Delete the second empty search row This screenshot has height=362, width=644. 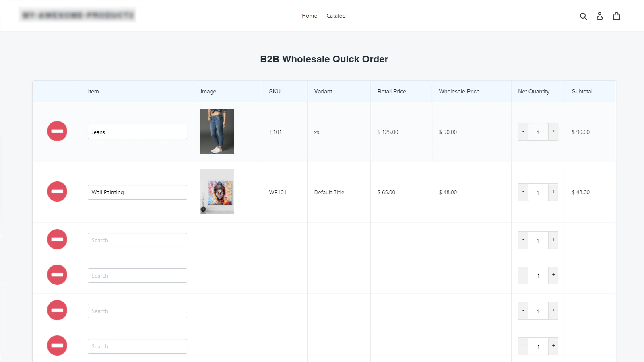(x=57, y=275)
